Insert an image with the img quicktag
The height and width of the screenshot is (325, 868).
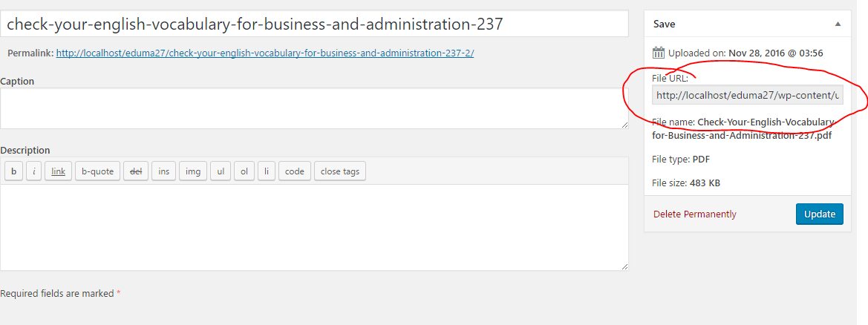click(192, 171)
